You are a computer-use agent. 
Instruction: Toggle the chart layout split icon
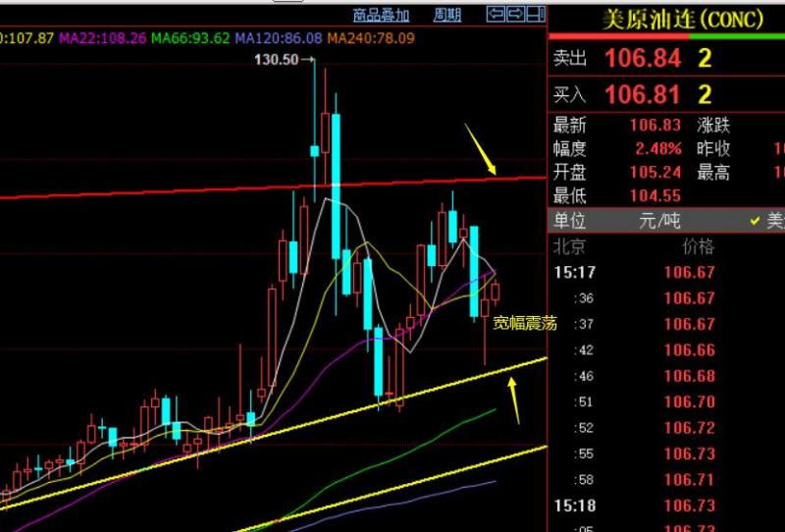pos(536,14)
